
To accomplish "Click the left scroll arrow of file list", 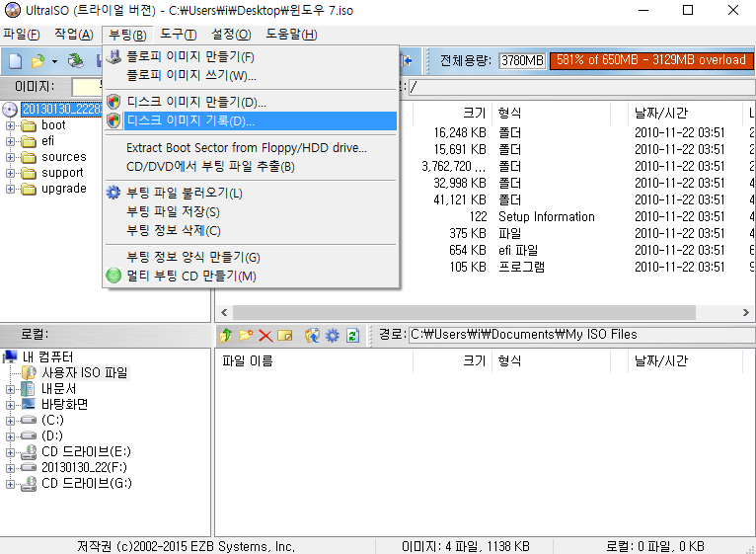I will point(224,312).
